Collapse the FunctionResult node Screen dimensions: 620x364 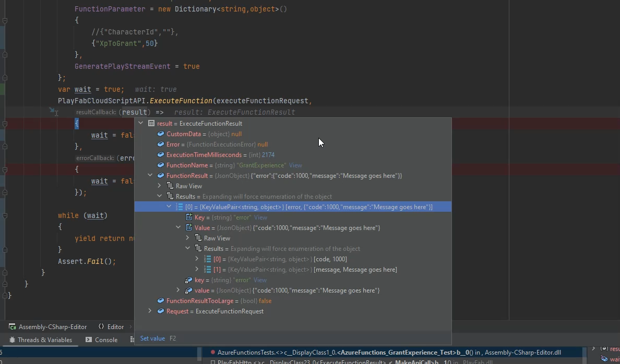(150, 175)
